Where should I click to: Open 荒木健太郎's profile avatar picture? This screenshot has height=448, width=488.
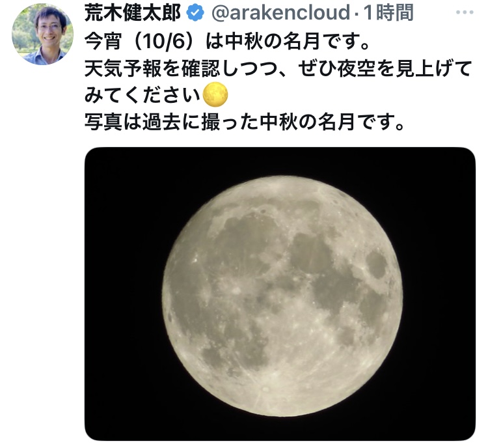[43, 35]
